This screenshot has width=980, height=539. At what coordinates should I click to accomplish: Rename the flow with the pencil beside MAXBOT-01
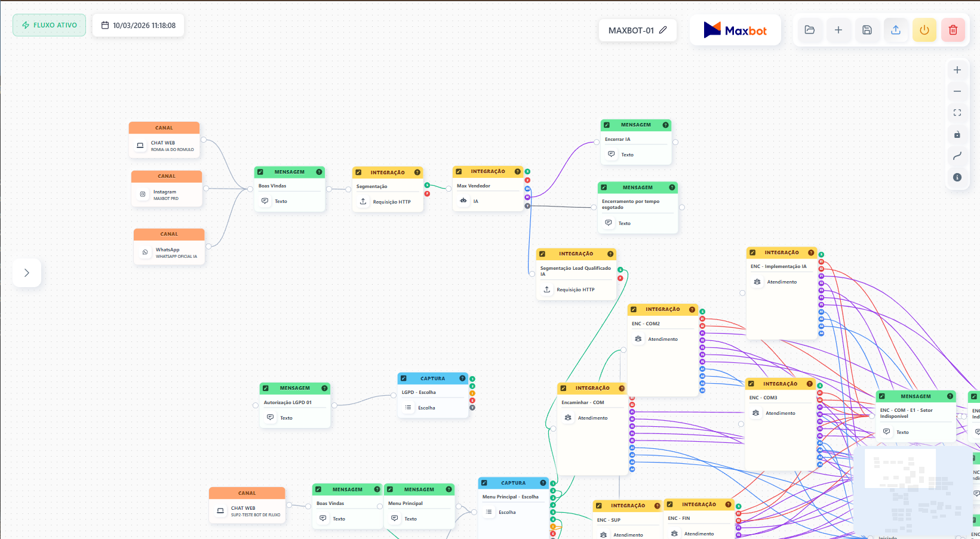pyautogui.click(x=663, y=30)
